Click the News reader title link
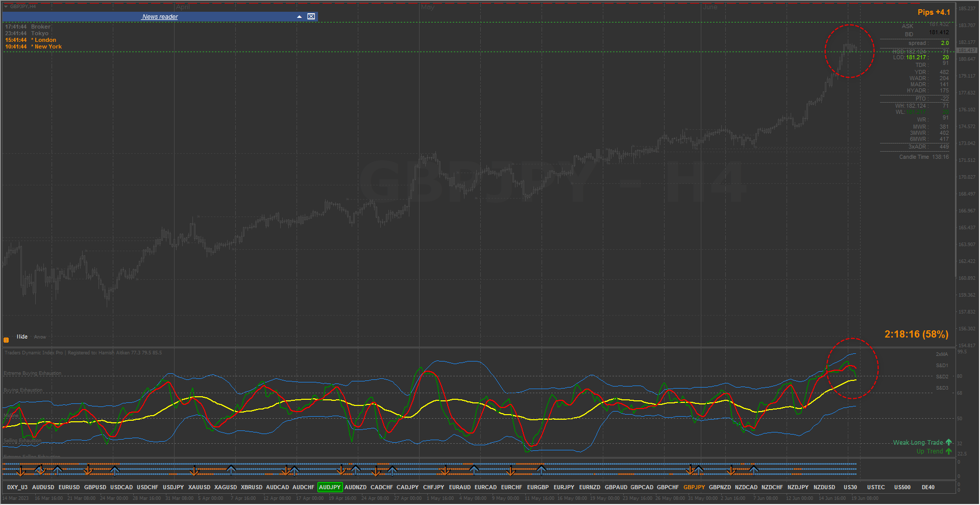 [160, 17]
